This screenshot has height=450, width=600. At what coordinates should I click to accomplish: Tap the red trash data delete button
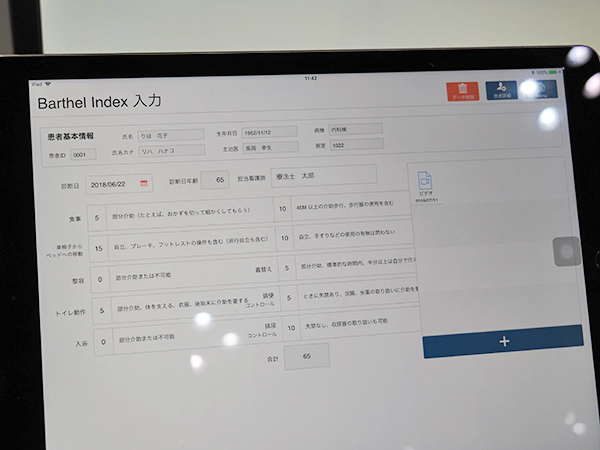[462, 91]
